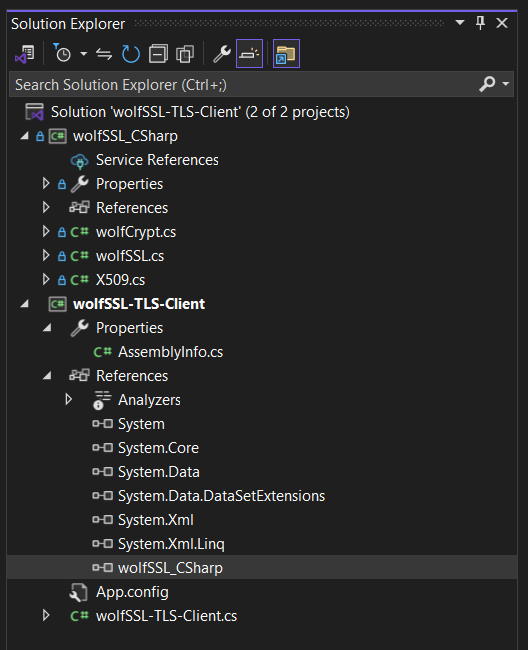The image size is (528, 650).
Task: Open Solution Explorer window position menu
Action: (x=460, y=22)
